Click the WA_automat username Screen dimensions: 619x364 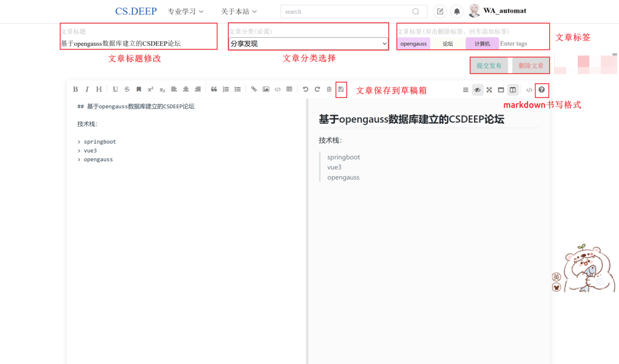(504, 11)
